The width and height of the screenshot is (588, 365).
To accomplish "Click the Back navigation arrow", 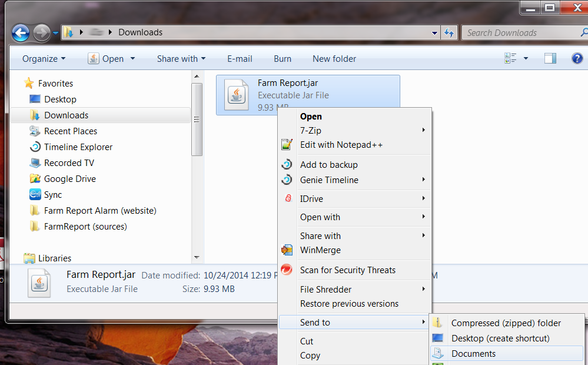I will (20, 33).
